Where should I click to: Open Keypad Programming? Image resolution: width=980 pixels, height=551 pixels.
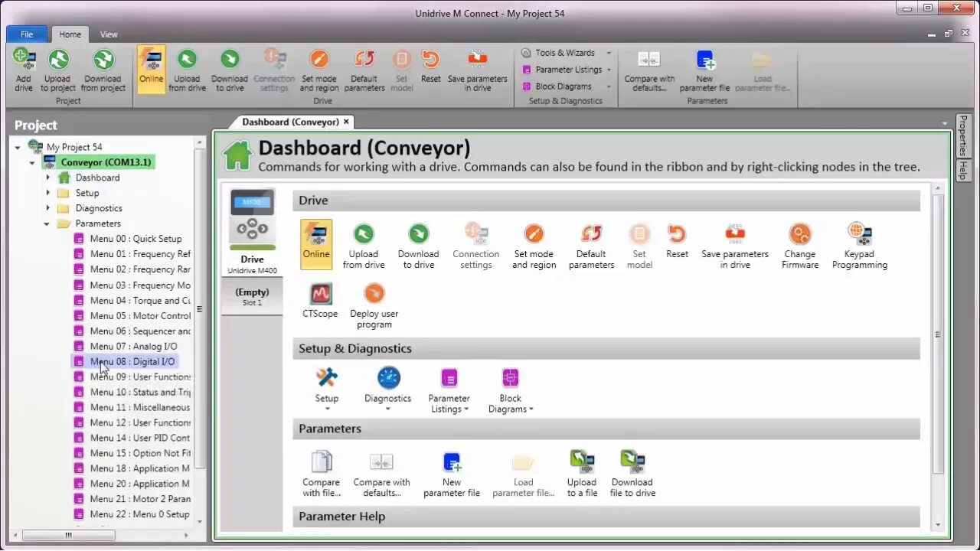point(860,246)
